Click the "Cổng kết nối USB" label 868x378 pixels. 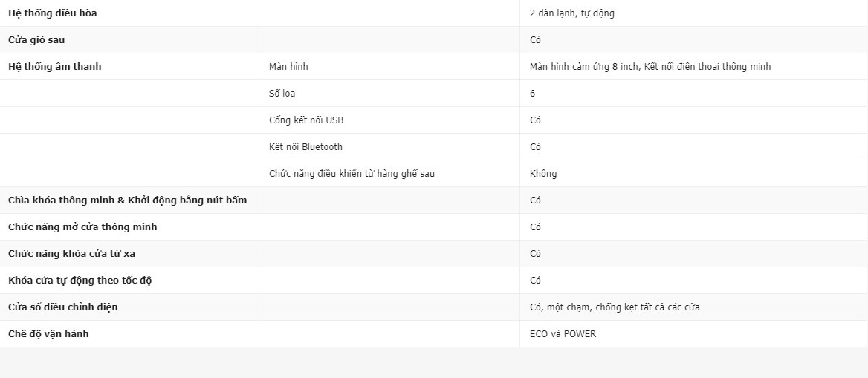pyautogui.click(x=306, y=120)
